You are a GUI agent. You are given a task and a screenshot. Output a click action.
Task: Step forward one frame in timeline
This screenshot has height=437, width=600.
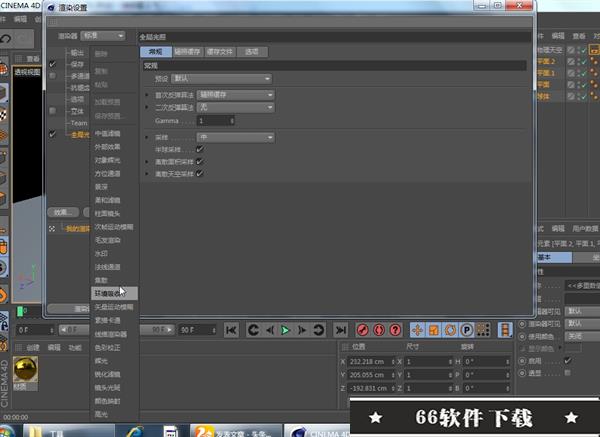click(302, 330)
